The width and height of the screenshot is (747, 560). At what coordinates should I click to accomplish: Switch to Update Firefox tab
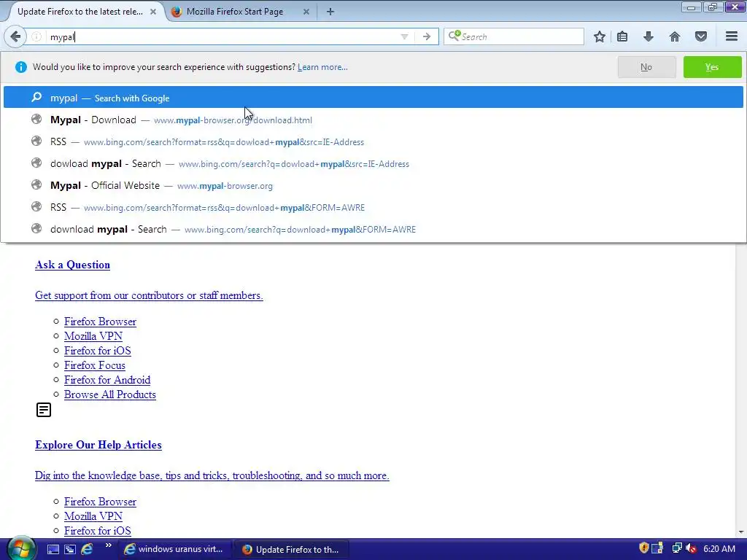point(80,12)
